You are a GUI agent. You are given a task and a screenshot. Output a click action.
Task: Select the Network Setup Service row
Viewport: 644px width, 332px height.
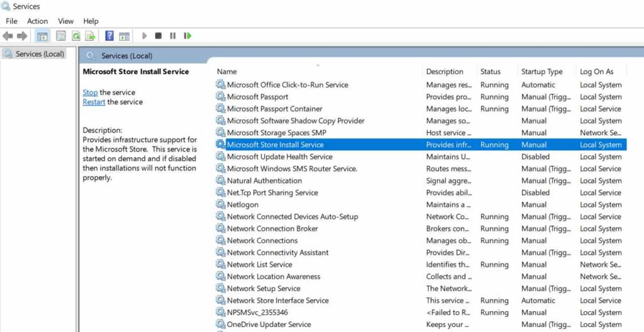(421, 289)
